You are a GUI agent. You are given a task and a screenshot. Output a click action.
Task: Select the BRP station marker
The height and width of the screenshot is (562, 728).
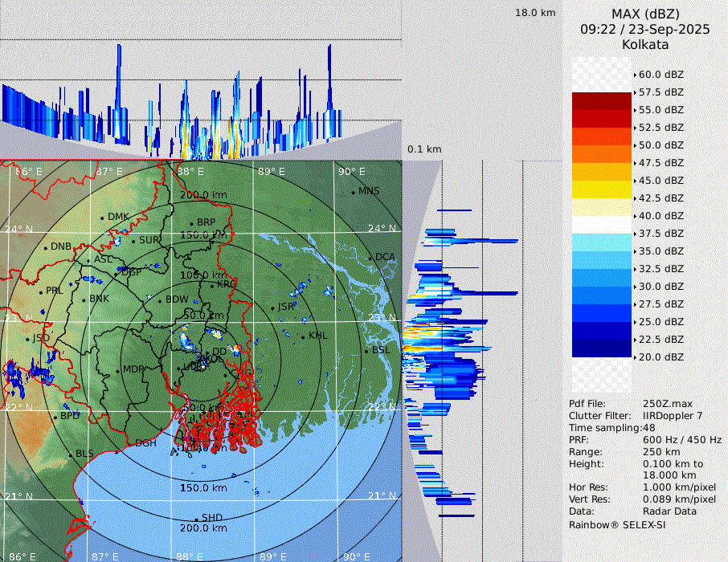191,223
